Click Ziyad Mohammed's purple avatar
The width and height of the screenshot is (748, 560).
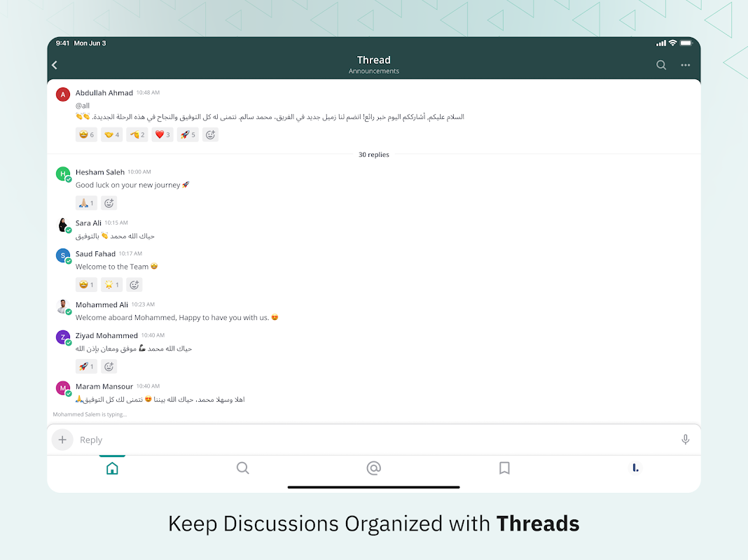[63, 337]
